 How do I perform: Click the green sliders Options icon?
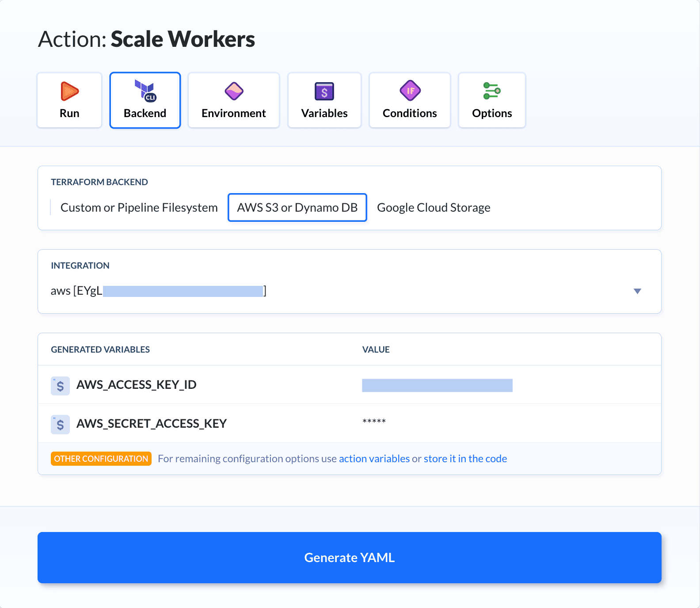[x=491, y=91]
